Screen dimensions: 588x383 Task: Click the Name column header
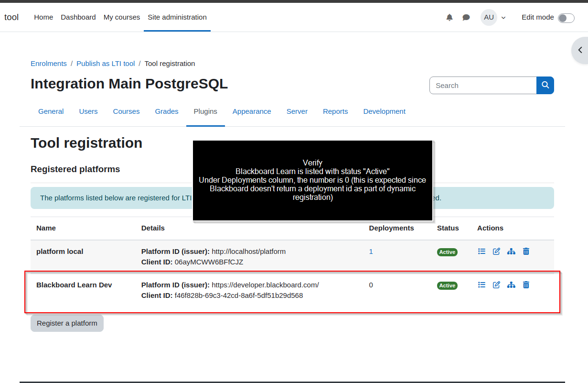click(46, 228)
